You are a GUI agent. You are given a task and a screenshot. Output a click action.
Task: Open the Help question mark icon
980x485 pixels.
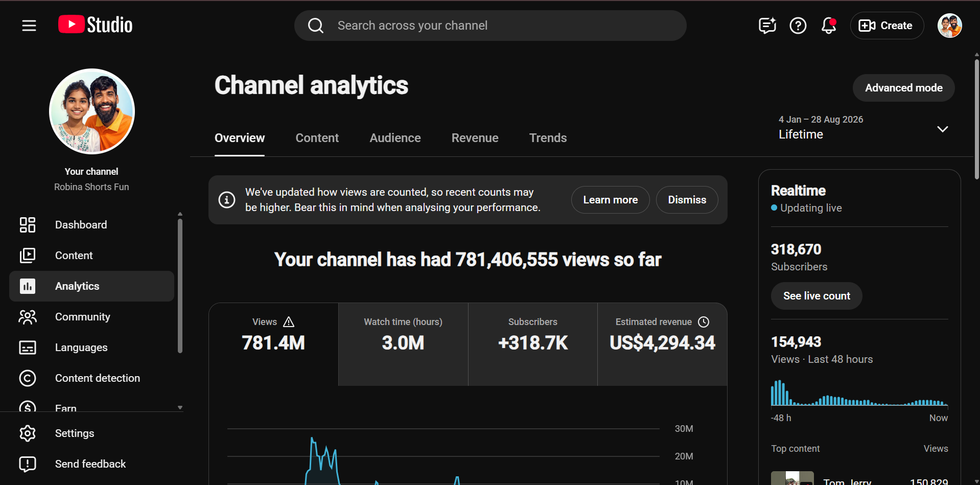(798, 26)
